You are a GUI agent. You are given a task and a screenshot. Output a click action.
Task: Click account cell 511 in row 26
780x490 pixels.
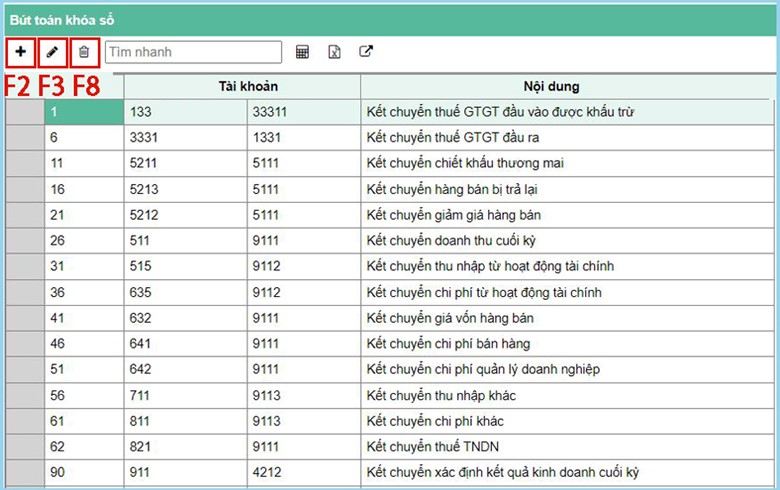[x=185, y=241]
